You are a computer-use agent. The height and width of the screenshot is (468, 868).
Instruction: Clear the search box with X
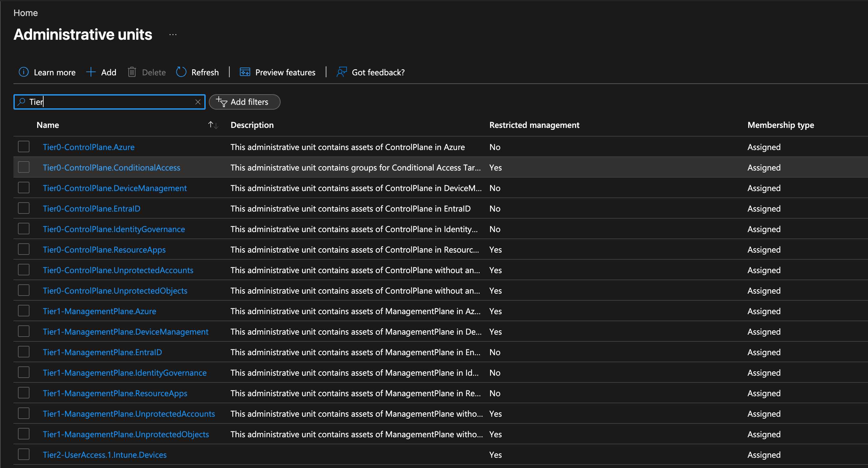tap(198, 102)
